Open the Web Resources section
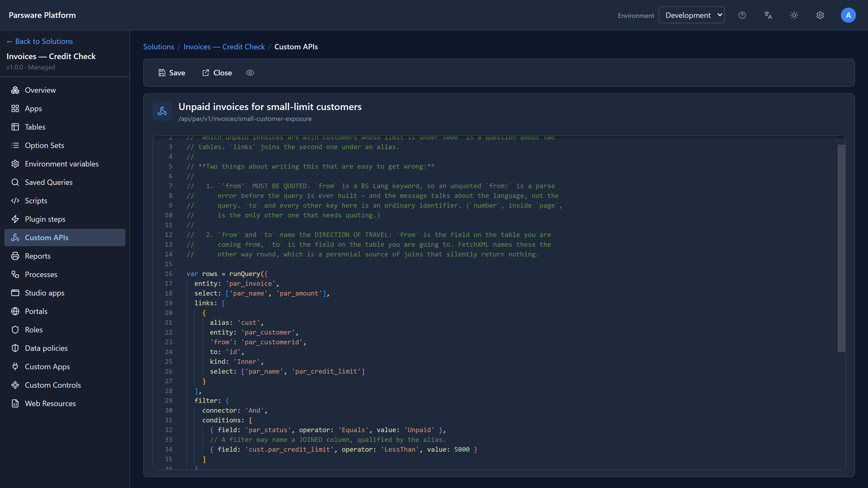This screenshot has width=868, height=488. point(65,403)
